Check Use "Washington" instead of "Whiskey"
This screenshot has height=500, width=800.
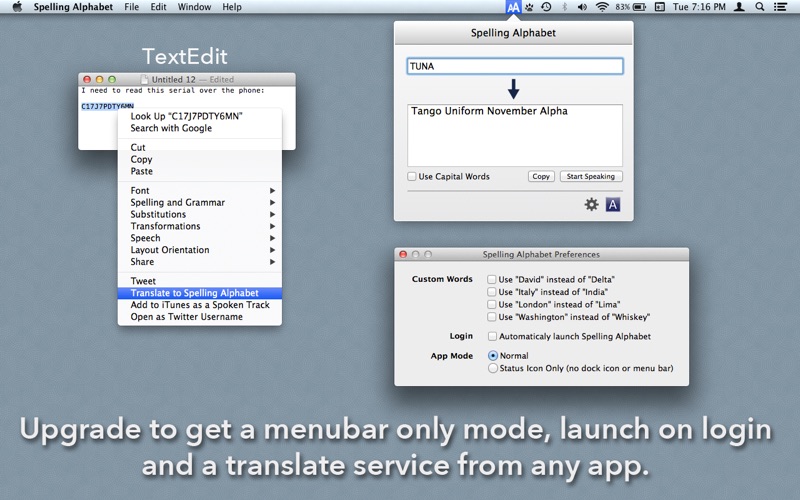point(491,317)
